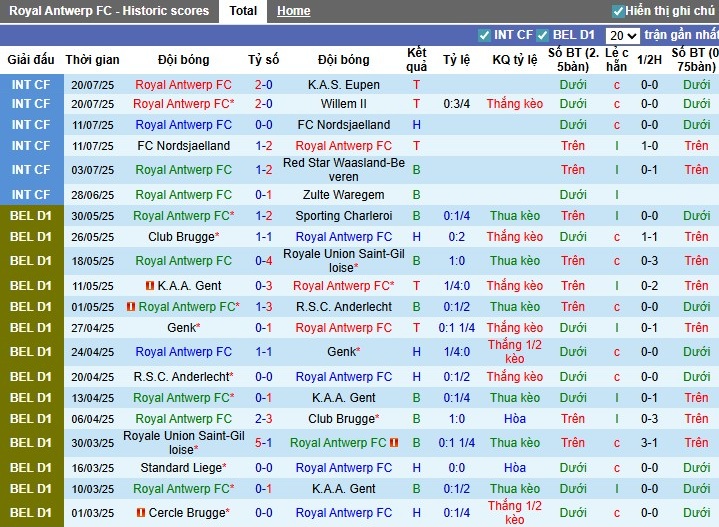
Task: Click half-time score 3-1 in 30/03/25 row
Action: click(x=649, y=443)
